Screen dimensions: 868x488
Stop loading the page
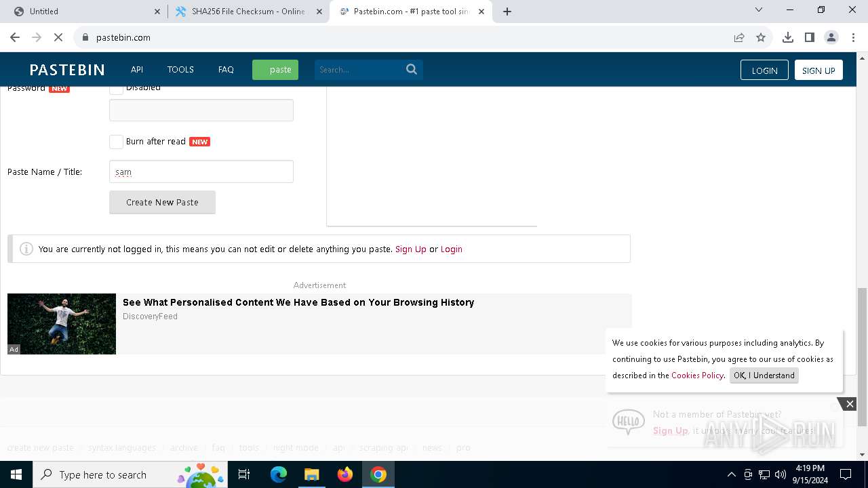coord(58,37)
